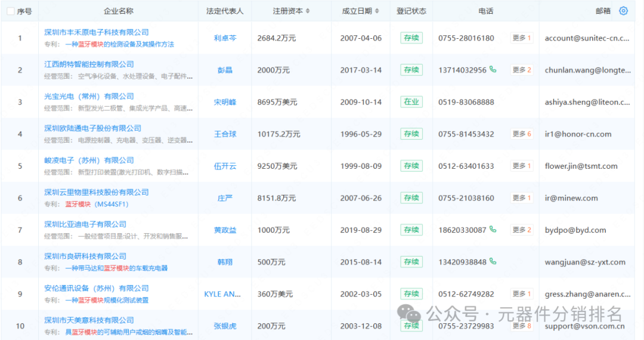Screen dimensions: 644x340
Task: Expand 更多 2 for 13714032956
Action: (522, 70)
